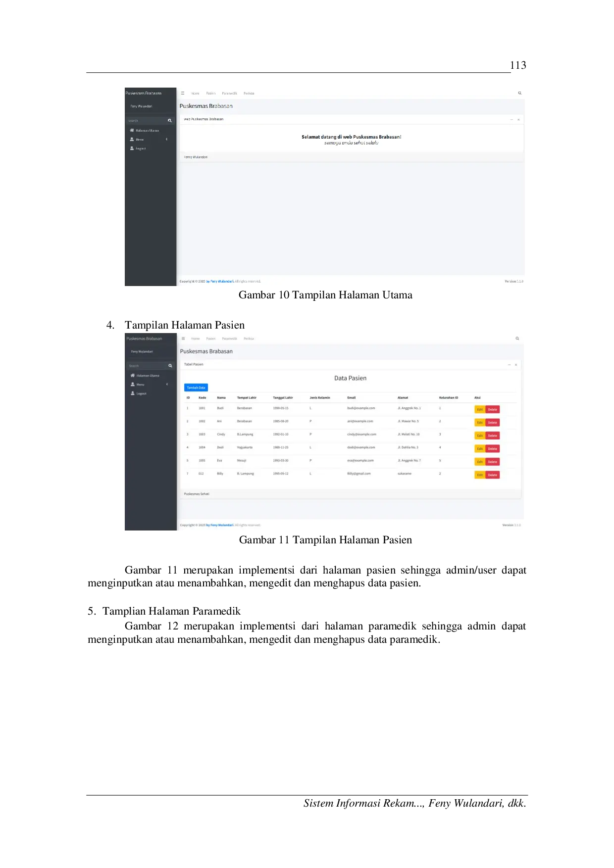Open Paramedik tab in Halaman Utama screenshot navbar
Viewport: 614px width, 868px height.
(x=229, y=93)
